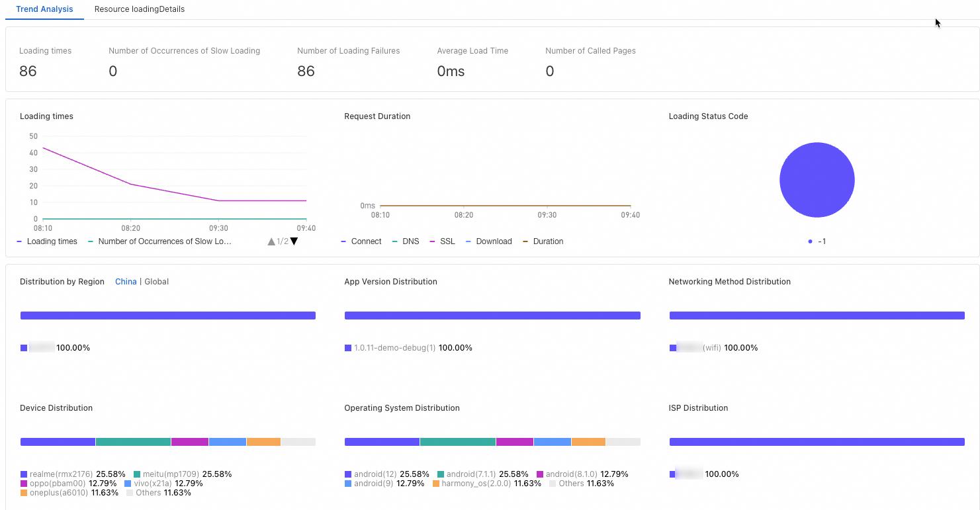Select China region distribution

click(126, 282)
